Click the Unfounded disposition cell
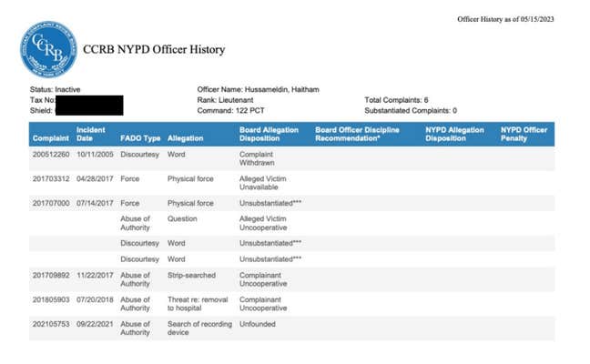The width and height of the screenshot is (590, 364). pos(257,323)
